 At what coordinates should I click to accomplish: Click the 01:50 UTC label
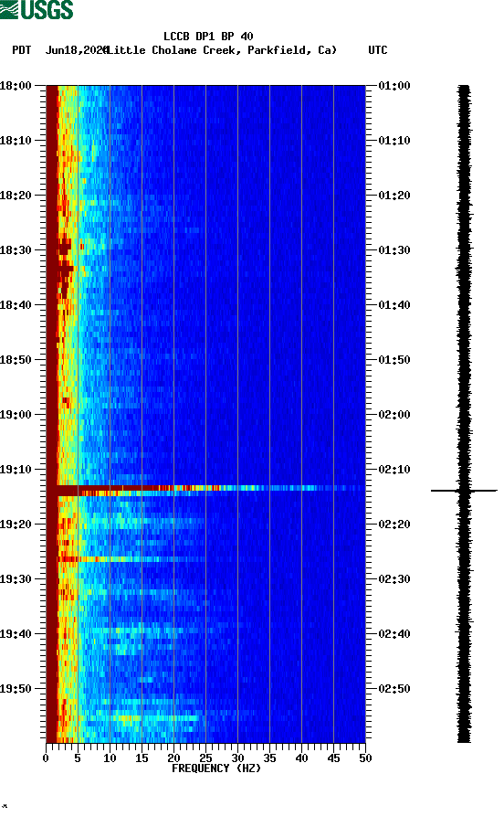[x=394, y=360]
